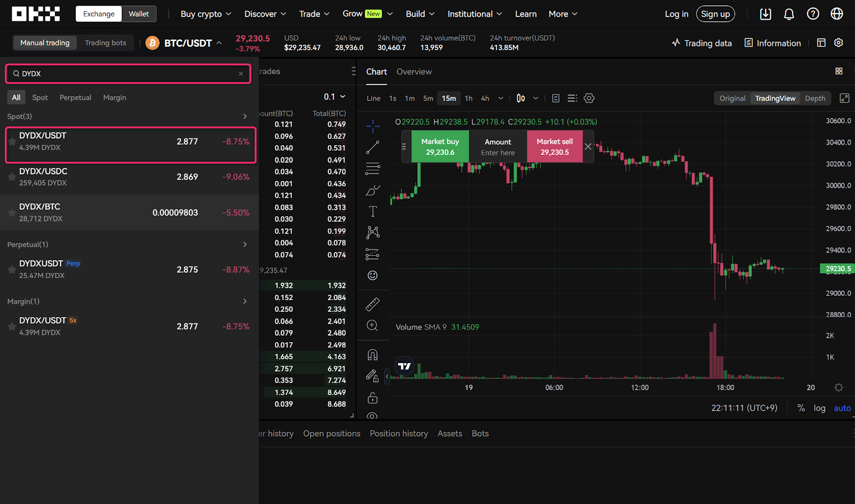Click the chart grid layout icon

point(839,71)
